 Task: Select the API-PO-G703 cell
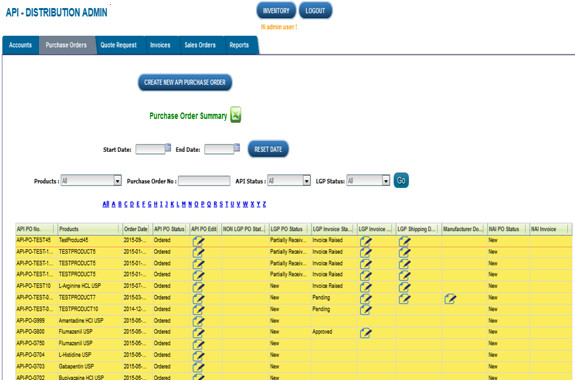click(36, 366)
